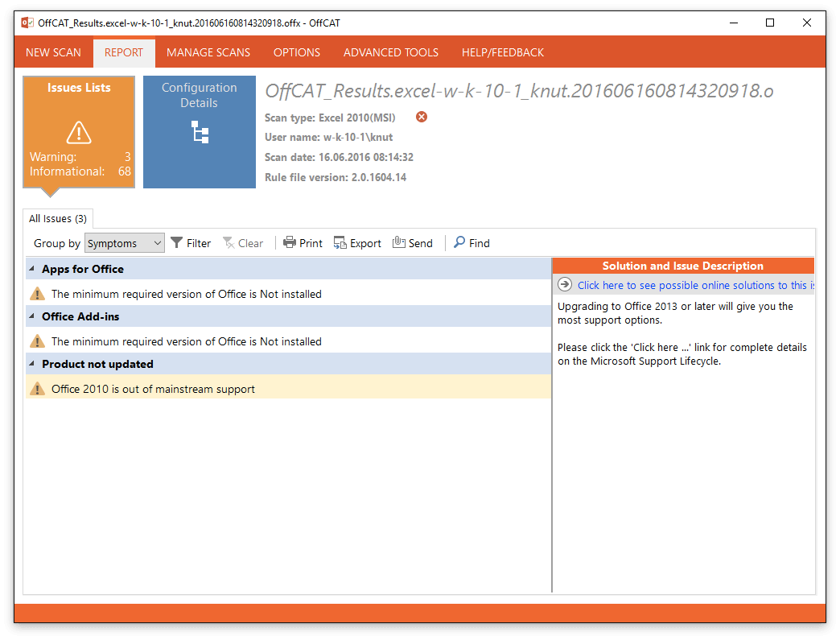
Task: Click the 'Warning: 3' count in Issues tile
Action: click(80, 156)
